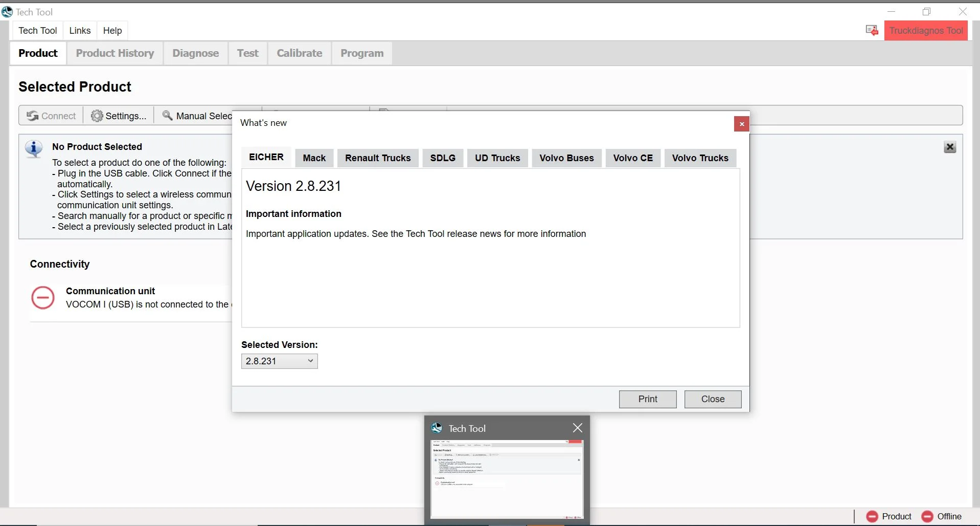Click the Tech Tool logo in taskbar preview
This screenshot has width=980, height=526.
pos(437,428)
